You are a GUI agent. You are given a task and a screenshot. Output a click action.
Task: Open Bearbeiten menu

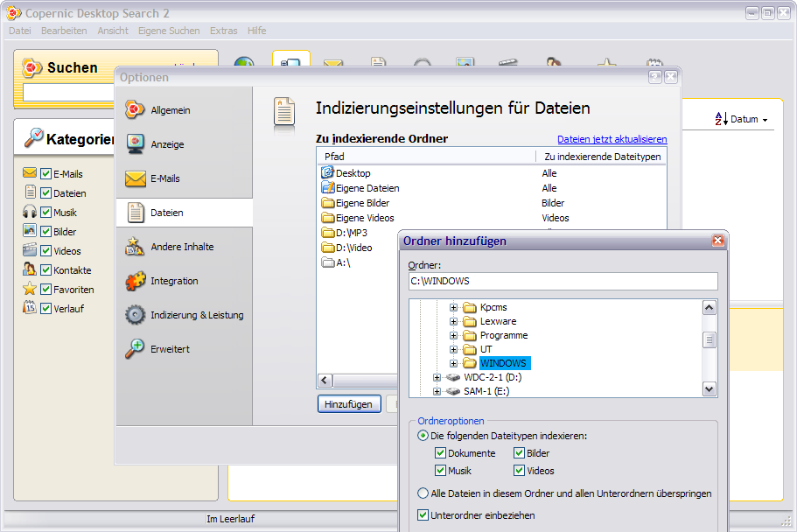click(64, 31)
